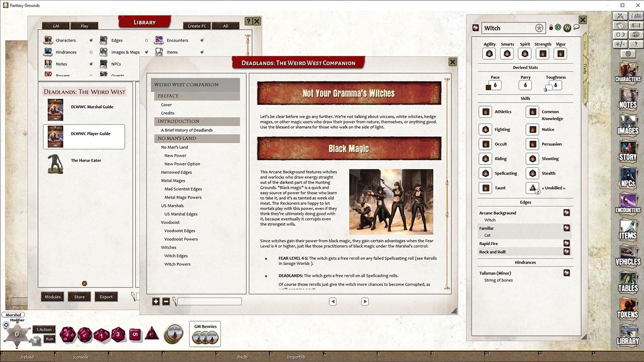This screenshot has height=362, width=644.
Task: Click the plus zoom button in the companion window
Action: point(156,301)
